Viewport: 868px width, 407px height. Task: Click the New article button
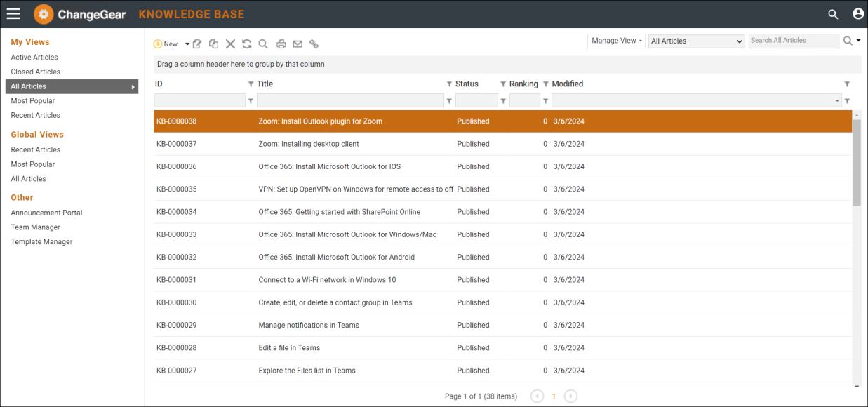point(166,44)
